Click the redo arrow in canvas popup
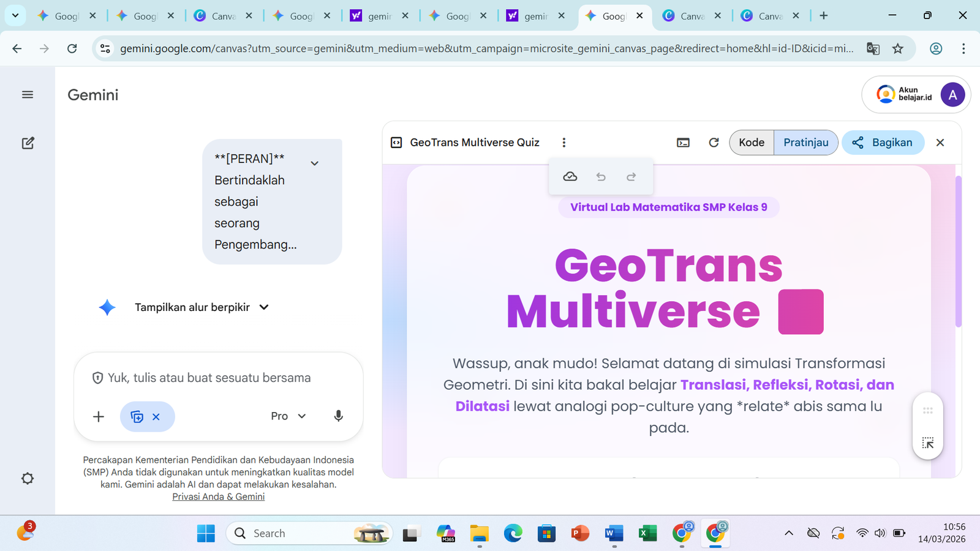The height and width of the screenshot is (551, 980). pos(631,177)
